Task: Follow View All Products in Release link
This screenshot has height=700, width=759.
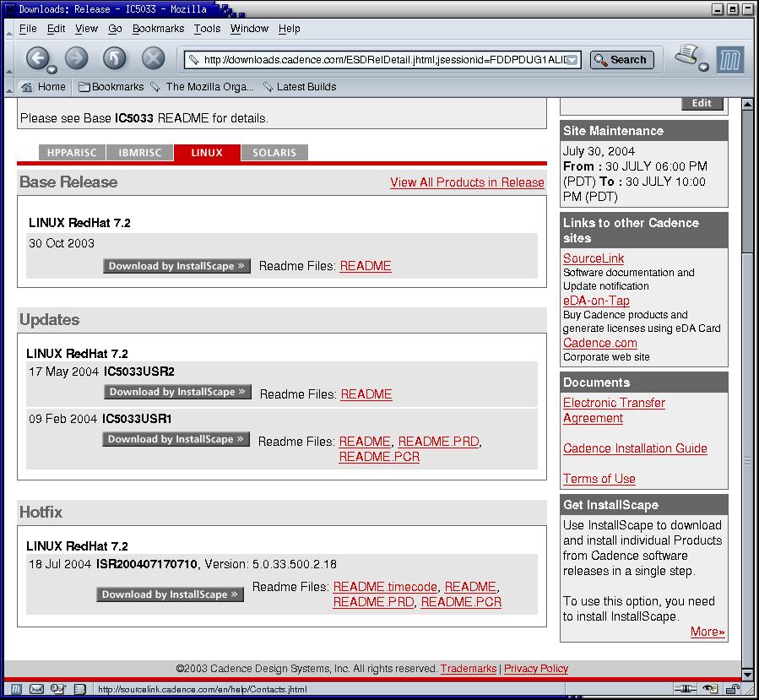Action: [467, 182]
